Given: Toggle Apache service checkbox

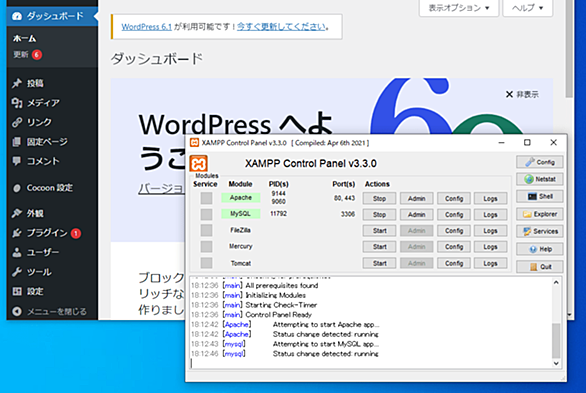Looking at the screenshot, I should [x=206, y=198].
